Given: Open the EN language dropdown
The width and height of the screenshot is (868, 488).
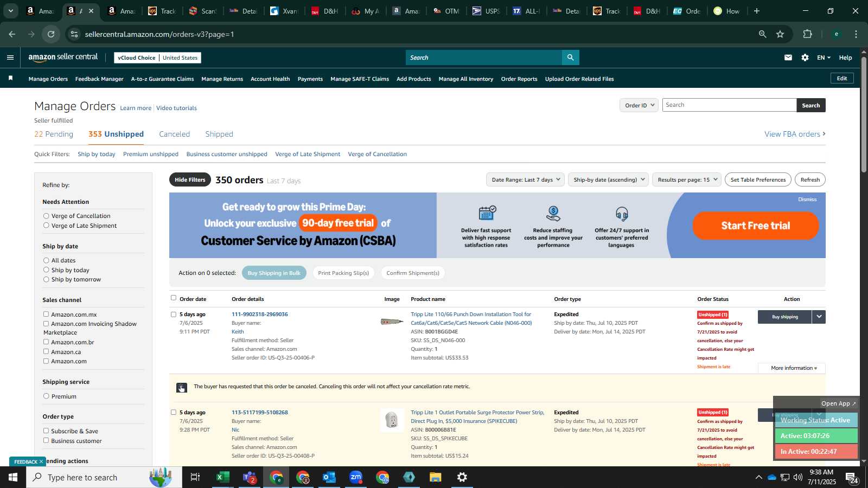Looking at the screenshot, I should 824,57.
